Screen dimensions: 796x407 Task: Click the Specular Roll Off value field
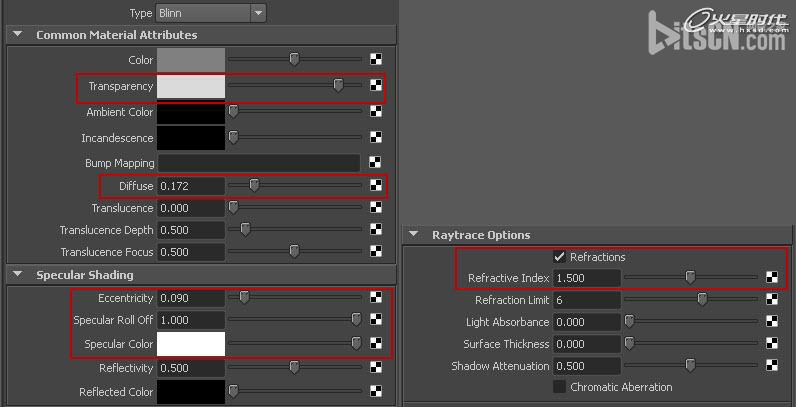(x=191, y=320)
